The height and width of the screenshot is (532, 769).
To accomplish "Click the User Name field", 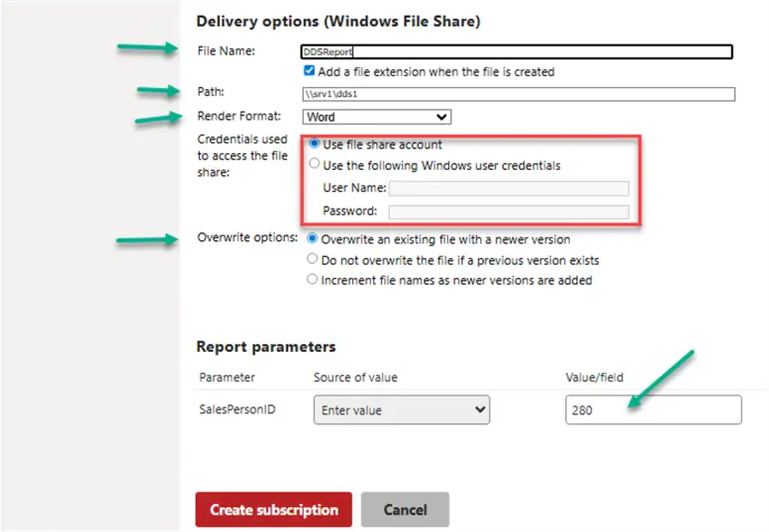I will point(509,188).
